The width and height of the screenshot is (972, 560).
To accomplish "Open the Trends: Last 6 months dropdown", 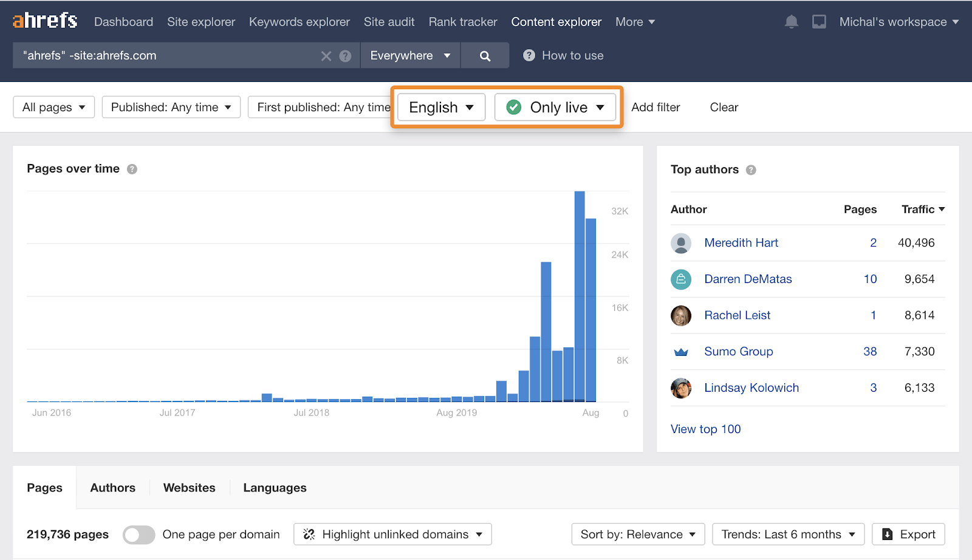I will click(x=787, y=534).
